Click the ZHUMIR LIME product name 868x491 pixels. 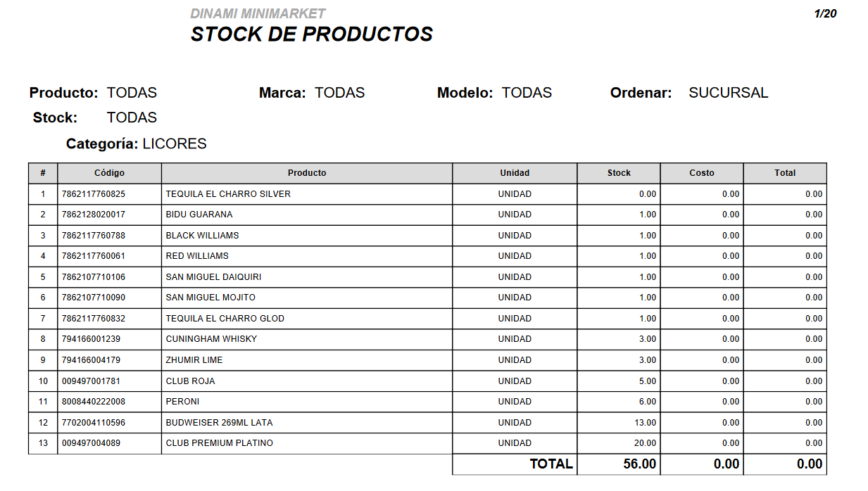pos(194,360)
